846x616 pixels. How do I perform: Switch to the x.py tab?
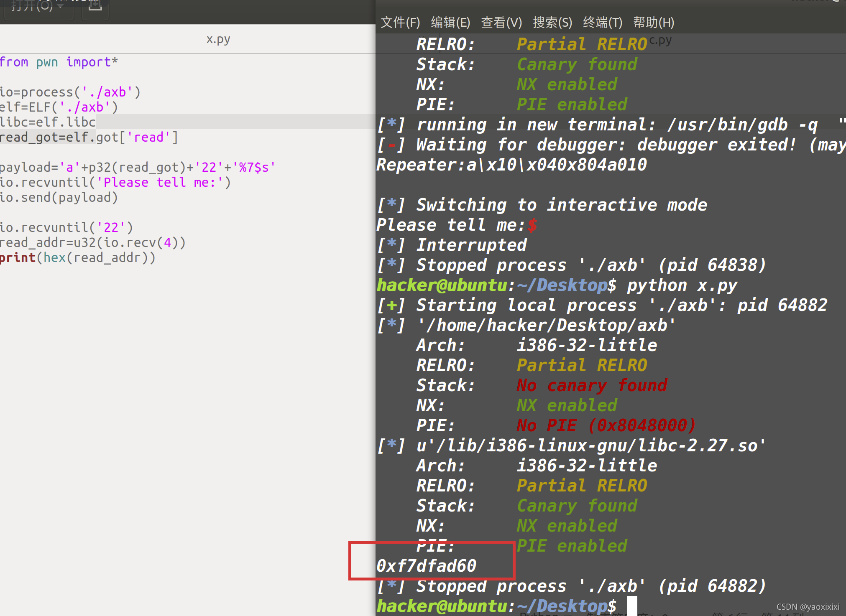tap(218, 39)
